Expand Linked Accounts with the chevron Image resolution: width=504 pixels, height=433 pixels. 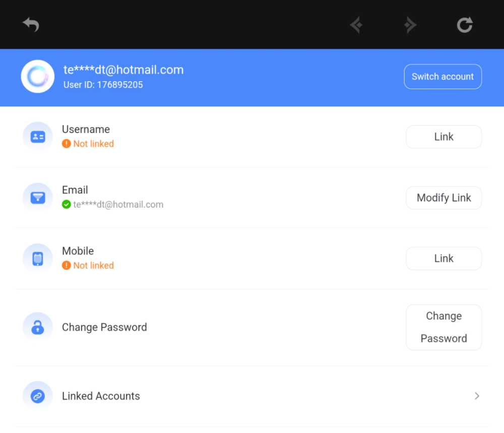[477, 396]
